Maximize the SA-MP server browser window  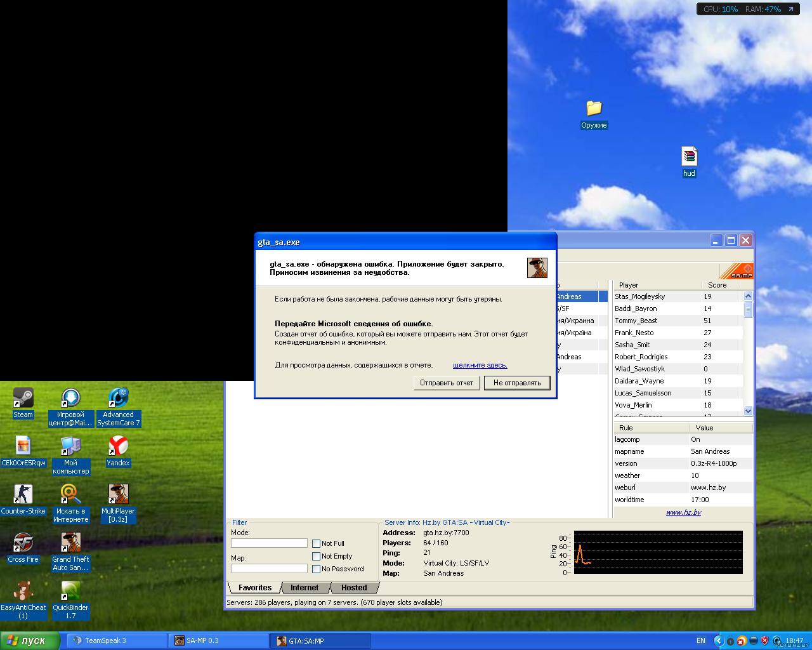click(x=731, y=241)
